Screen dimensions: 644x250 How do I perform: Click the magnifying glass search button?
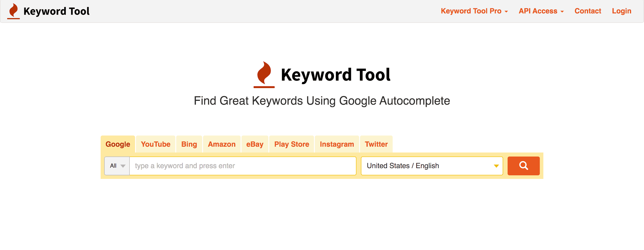[x=523, y=166]
